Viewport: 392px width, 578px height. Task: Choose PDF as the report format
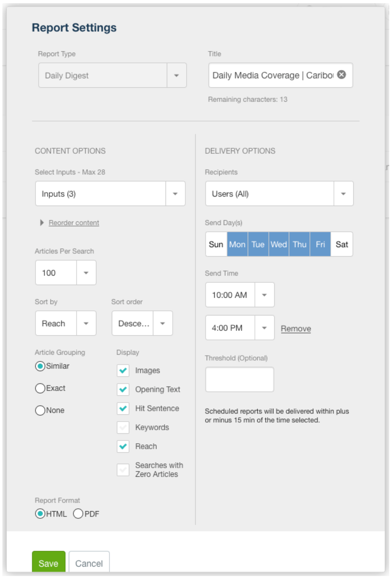coord(78,514)
